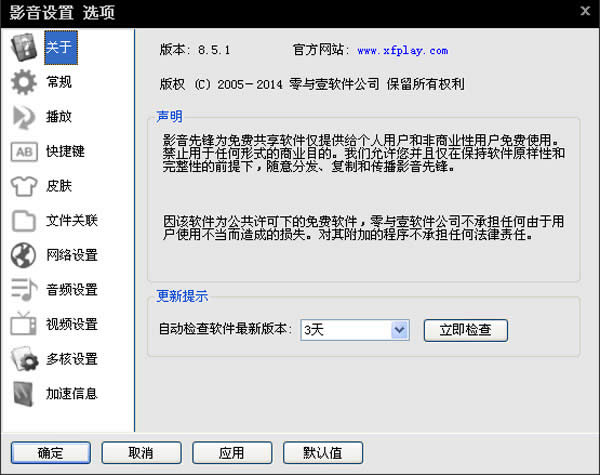Confirm settings with the 确定 button
Viewport: 600px width, 475px height.
[x=50, y=453]
